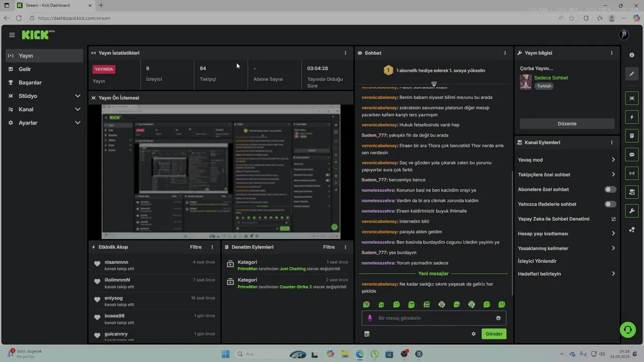This screenshot has height=362, width=644.
Task: Click the purple microphone icon in message box
Action: coord(370,318)
